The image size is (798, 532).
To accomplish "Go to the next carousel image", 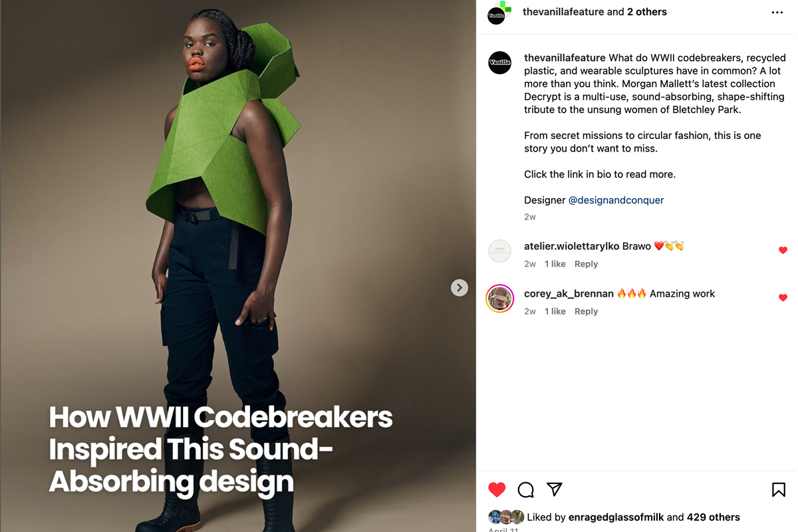I will pos(460,287).
